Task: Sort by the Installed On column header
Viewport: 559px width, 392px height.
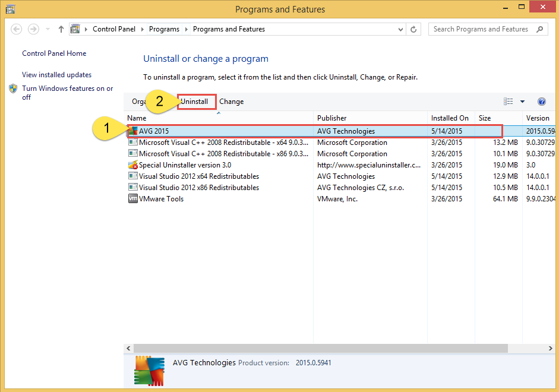Action: pos(451,118)
